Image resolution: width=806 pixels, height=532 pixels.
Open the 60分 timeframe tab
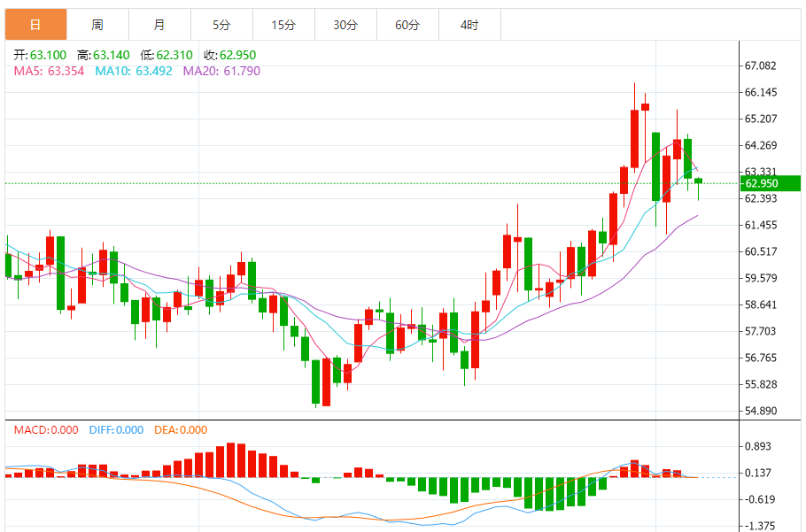(x=407, y=24)
